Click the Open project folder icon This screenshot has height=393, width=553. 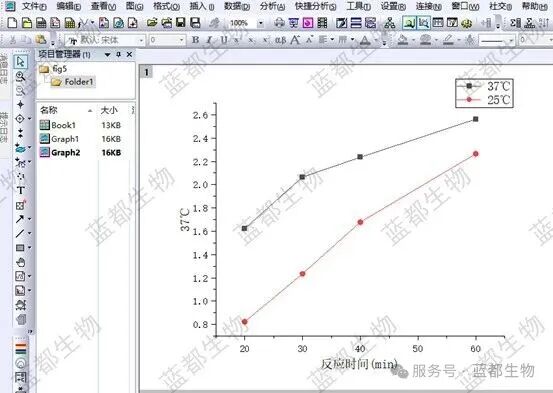[152, 23]
